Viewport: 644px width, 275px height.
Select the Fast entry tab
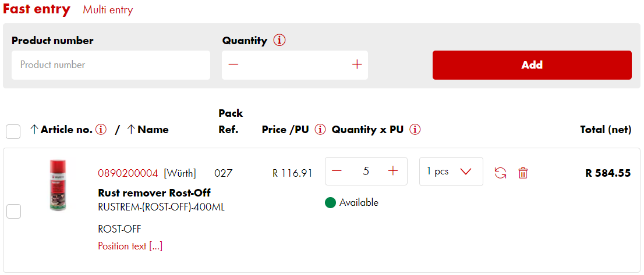[37, 9]
